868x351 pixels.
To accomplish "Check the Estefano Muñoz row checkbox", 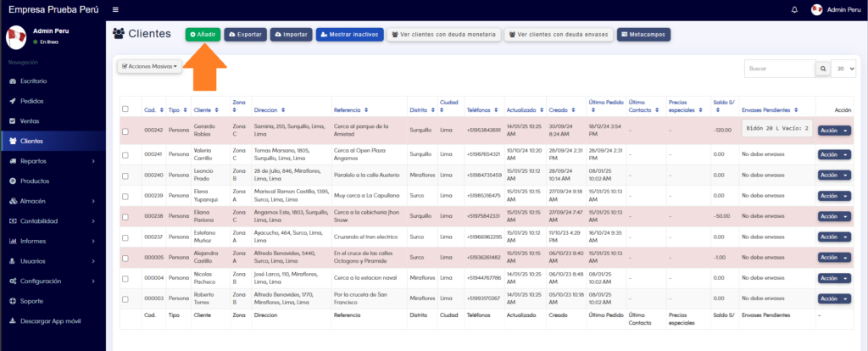I will click(125, 237).
